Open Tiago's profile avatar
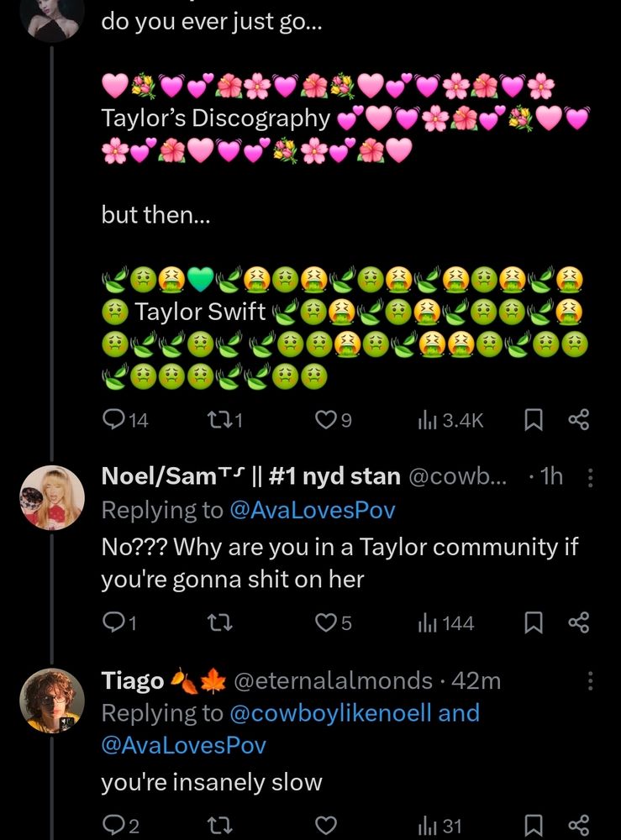 coord(52,700)
